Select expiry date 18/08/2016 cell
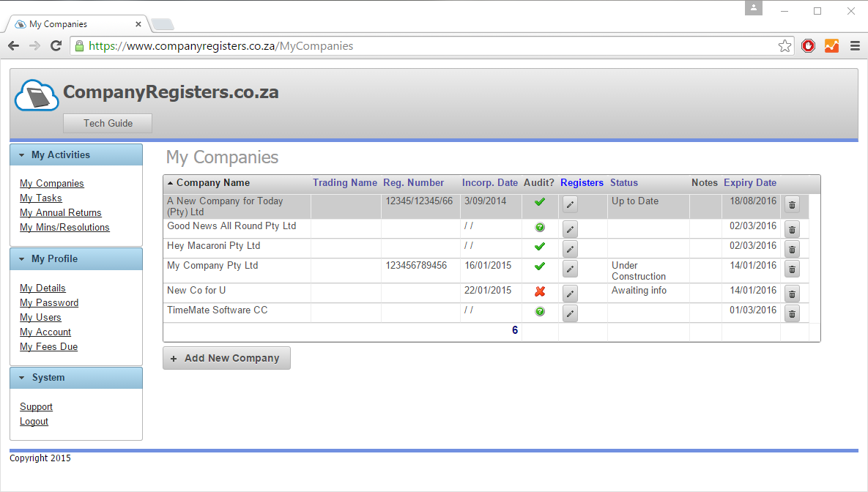The width and height of the screenshot is (868, 492). tap(753, 201)
